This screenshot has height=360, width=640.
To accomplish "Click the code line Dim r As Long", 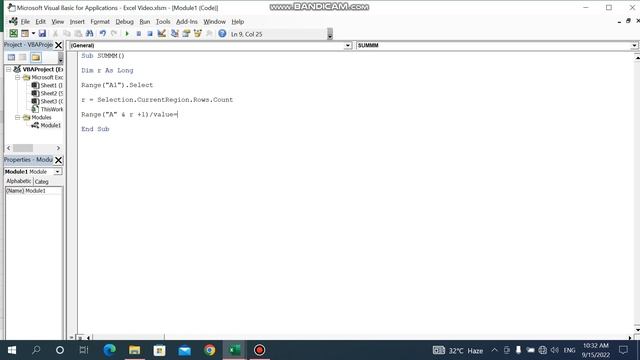I will tap(107, 70).
